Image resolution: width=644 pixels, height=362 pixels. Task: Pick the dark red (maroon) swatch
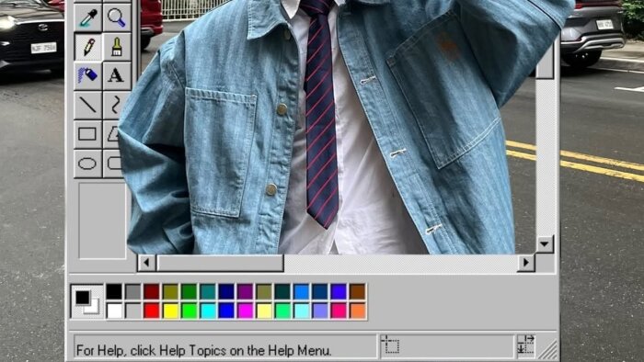152,291
